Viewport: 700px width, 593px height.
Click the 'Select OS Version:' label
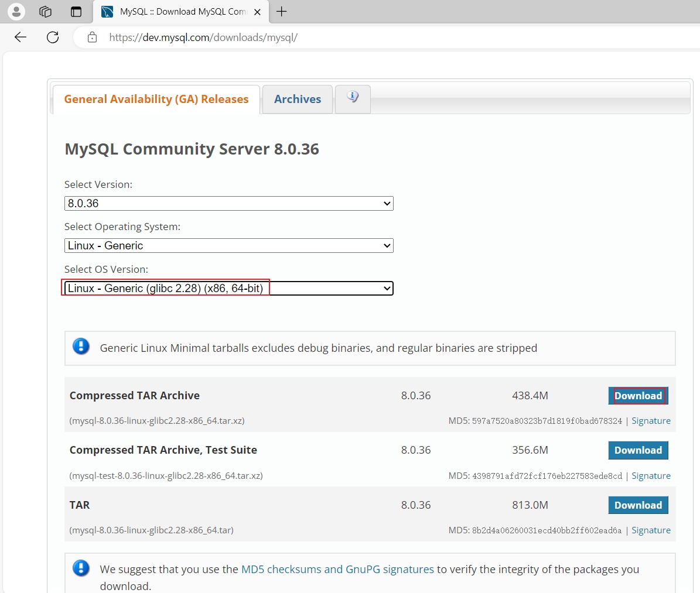pyautogui.click(x=106, y=269)
